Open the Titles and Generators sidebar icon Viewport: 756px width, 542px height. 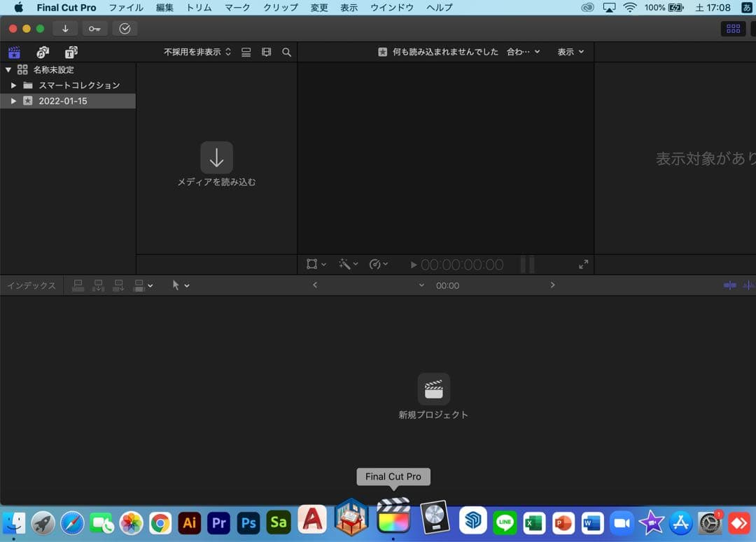click(71, 52)
